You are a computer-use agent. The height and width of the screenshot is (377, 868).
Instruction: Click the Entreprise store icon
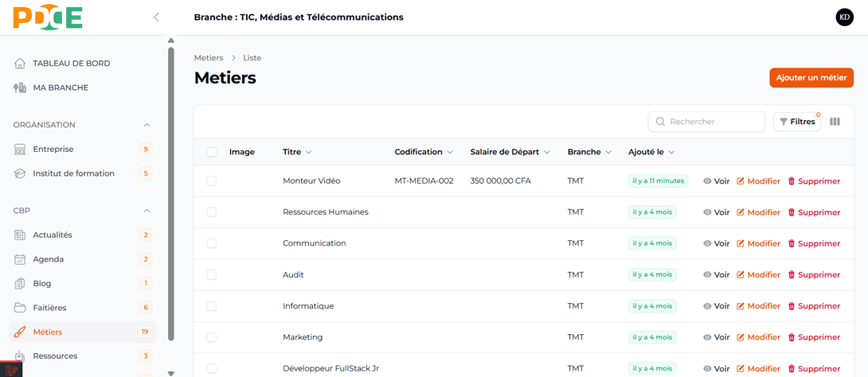tap(20, 150)
